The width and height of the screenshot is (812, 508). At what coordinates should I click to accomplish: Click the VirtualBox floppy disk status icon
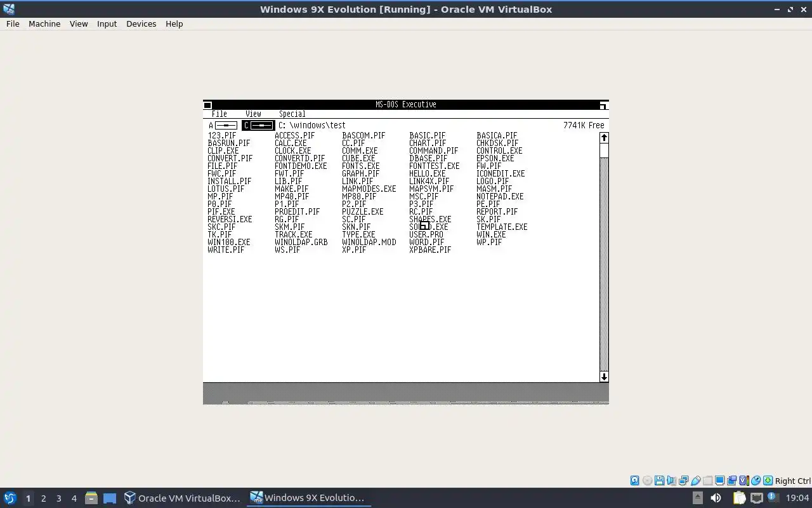659,481
